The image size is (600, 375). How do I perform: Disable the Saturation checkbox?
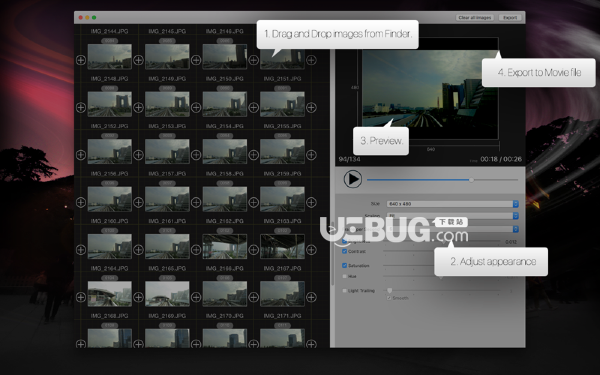tap(344, 265)
